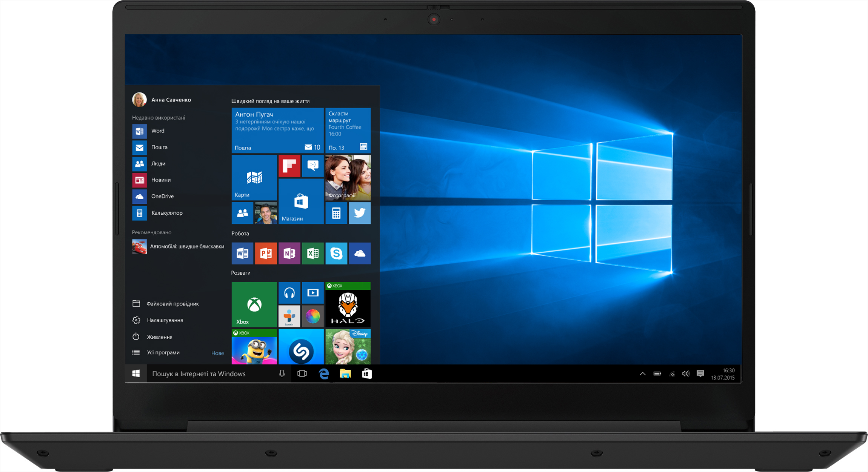Open the Action Center notifications icon

click(700, 374)
